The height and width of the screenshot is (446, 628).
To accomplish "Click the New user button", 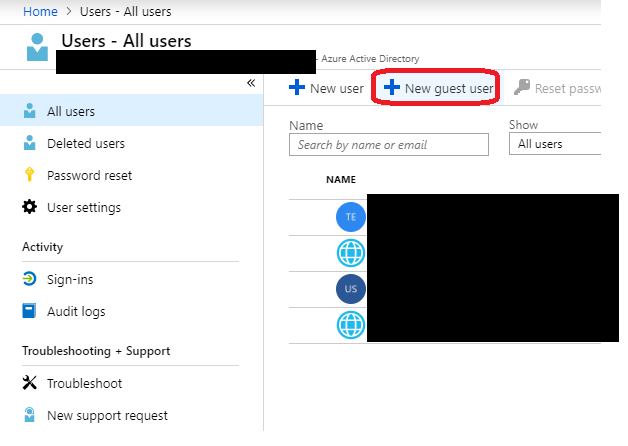I will pos(326,88).
